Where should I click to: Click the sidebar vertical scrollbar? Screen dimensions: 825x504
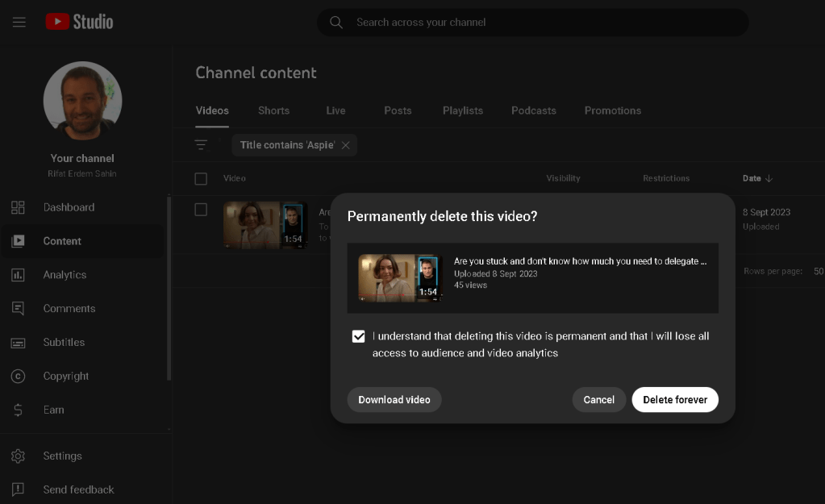169,287
